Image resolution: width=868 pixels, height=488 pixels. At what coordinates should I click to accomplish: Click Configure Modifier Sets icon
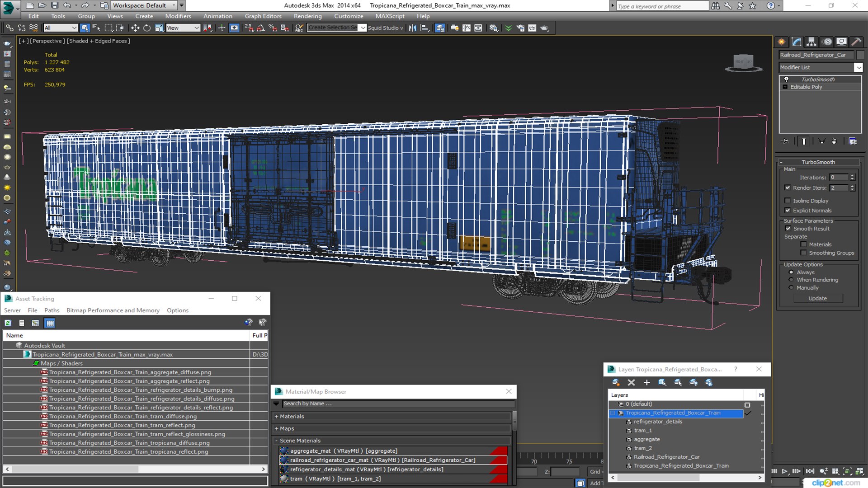point(853,141)
